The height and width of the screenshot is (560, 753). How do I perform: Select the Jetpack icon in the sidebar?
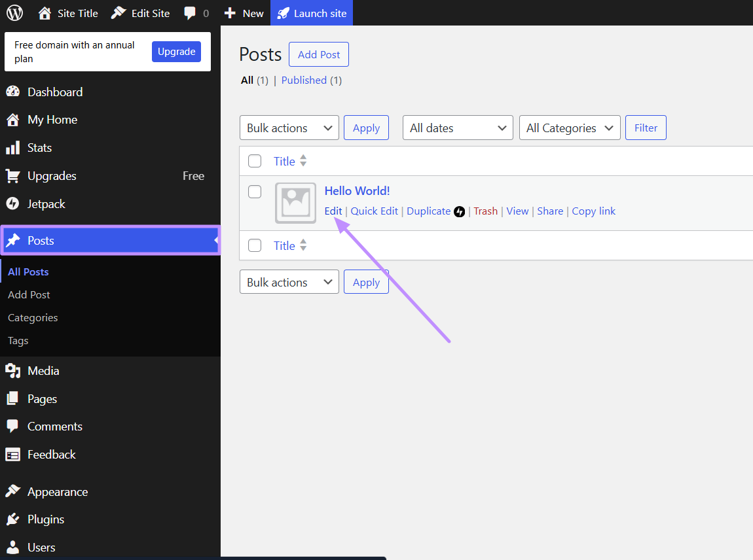(x=13, y=203)
